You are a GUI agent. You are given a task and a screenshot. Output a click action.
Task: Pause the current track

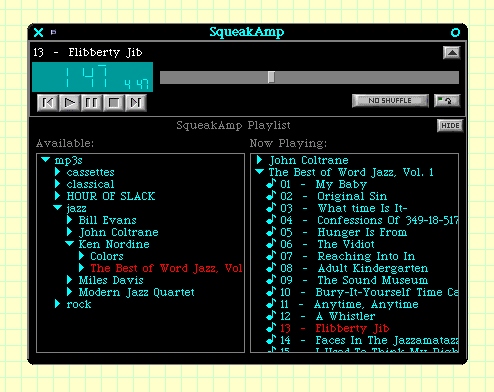91,103
